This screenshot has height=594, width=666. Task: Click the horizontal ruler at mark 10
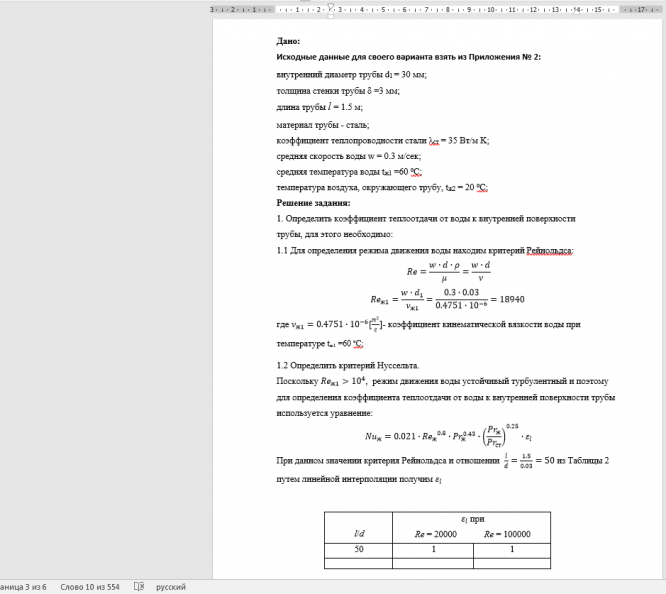[x=491, y=9]
